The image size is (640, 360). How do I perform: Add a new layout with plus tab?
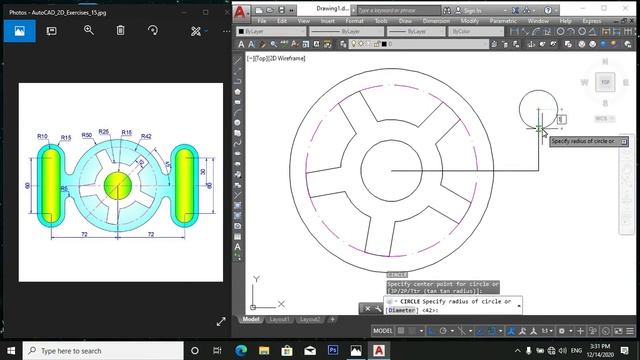point(332,319)
